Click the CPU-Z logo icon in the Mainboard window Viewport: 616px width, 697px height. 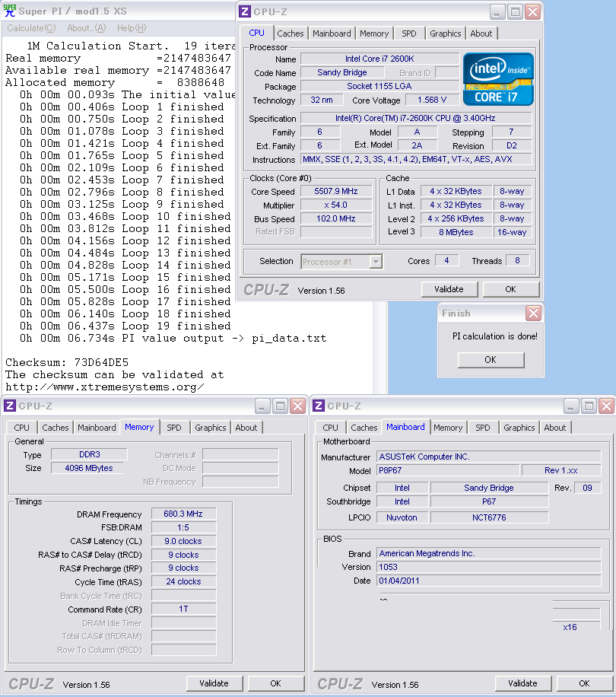[319, 406]
